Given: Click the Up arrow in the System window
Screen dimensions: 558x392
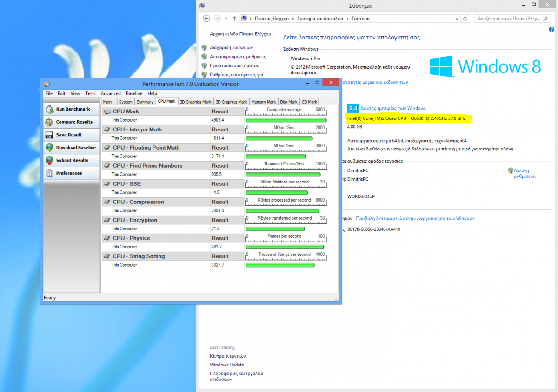Looking at the screenshot, I should click(x=234, y=19).
